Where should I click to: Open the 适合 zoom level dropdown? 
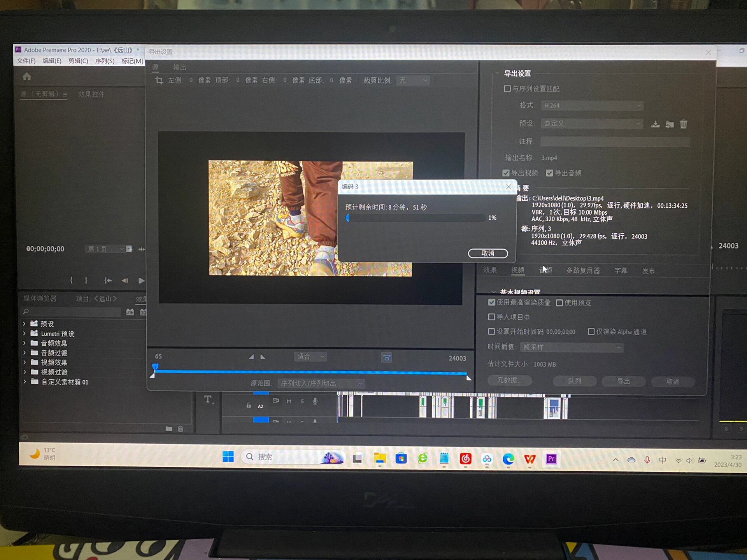coord(310,357)
